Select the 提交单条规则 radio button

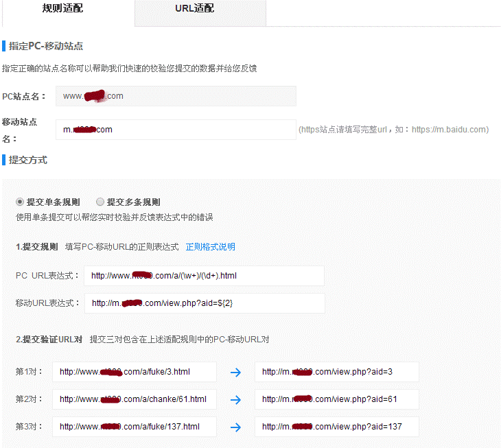[20, 202]
